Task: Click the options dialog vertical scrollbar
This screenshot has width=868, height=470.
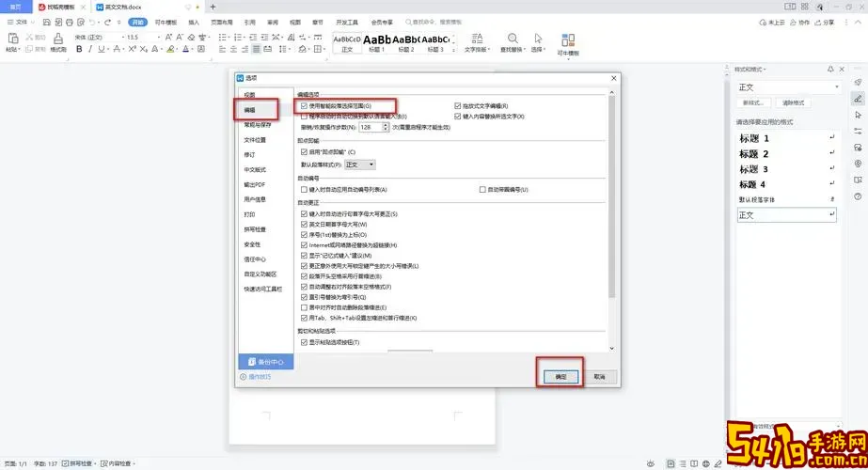Action: coord(611,196)
